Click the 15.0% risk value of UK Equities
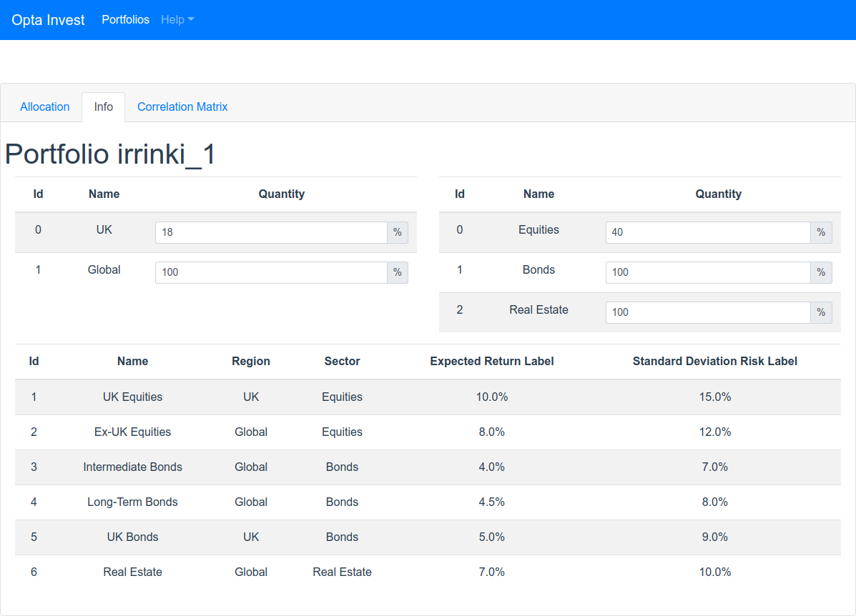 pos(715,397)
